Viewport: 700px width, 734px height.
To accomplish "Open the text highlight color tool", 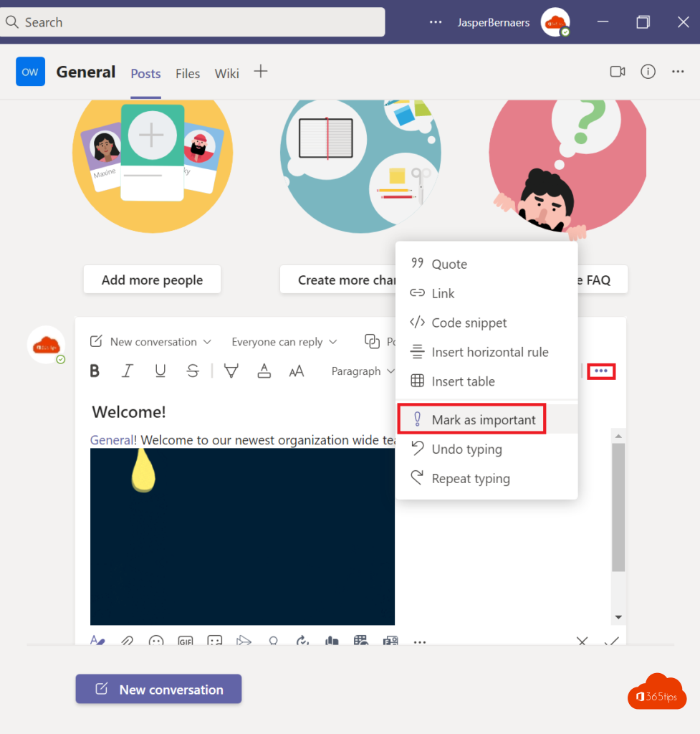I will coord(231,371).
